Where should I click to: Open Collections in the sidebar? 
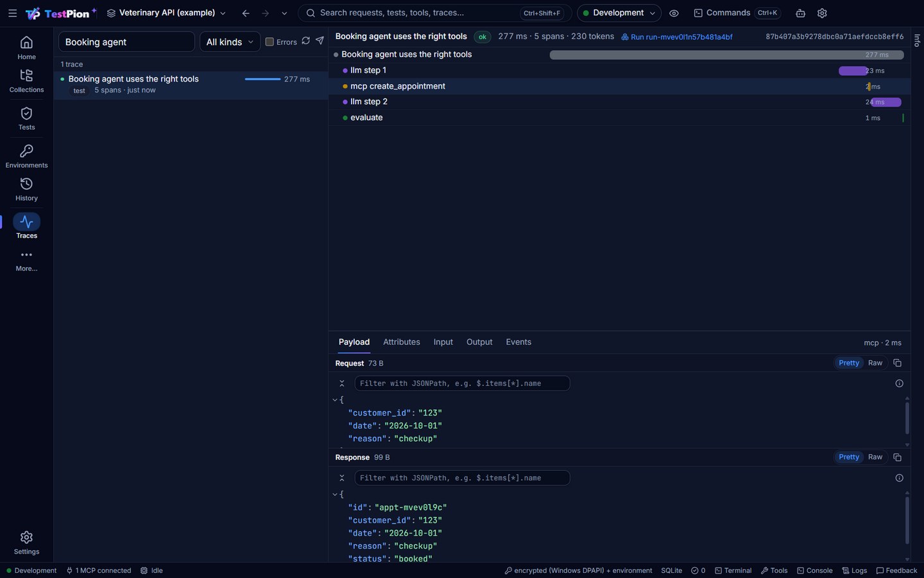(x=26, y=82)
